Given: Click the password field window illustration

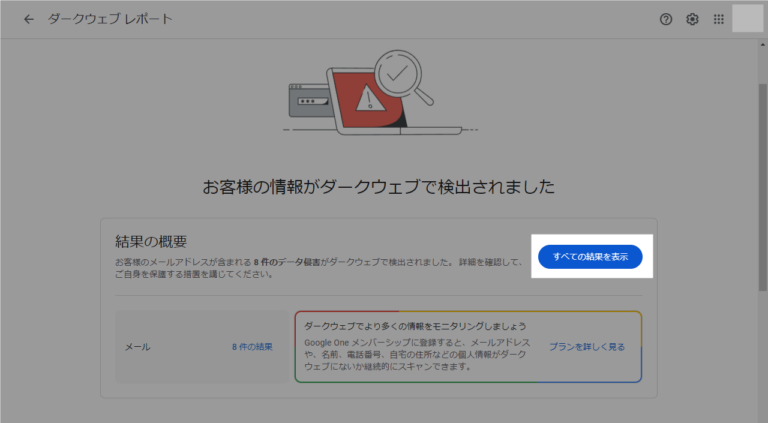Looking at the screenshot, I should (x=310, y=100).
